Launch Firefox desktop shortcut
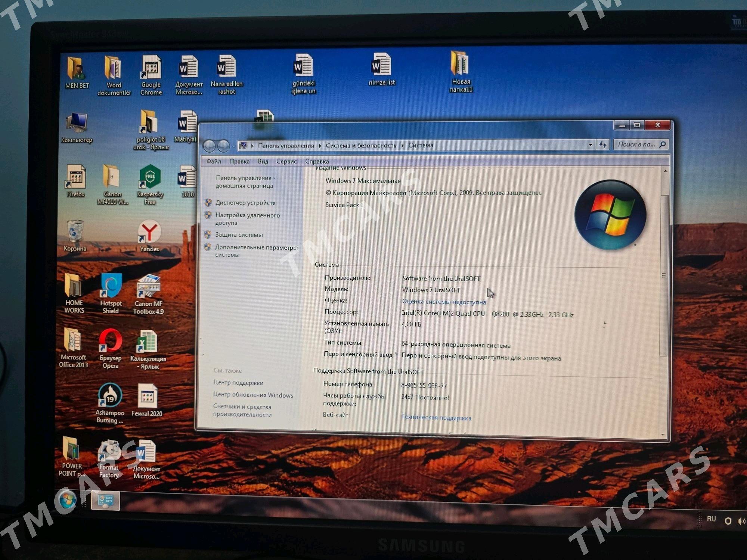Image resolution: width=747 pixels, height=560 pixels. [x=75, y=181]
